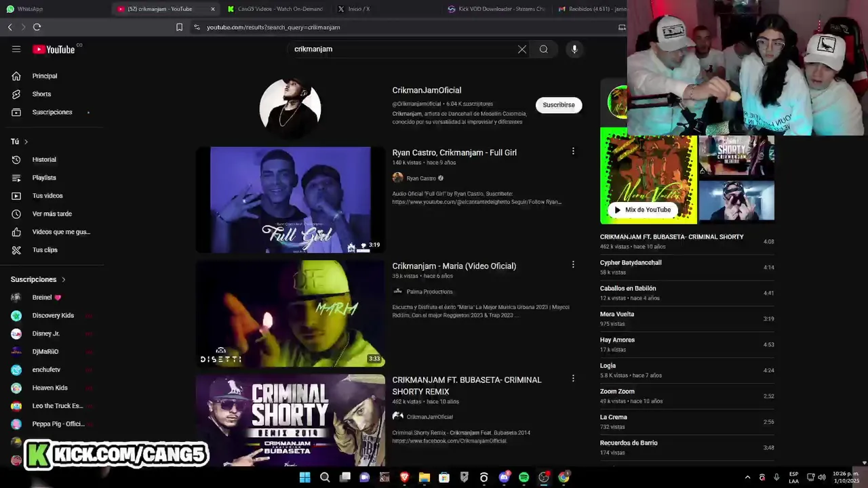The width and height of the screenshot is (868, 488).
Task: Play the Mix de YouTube playlist
Action: click(642, 209)
